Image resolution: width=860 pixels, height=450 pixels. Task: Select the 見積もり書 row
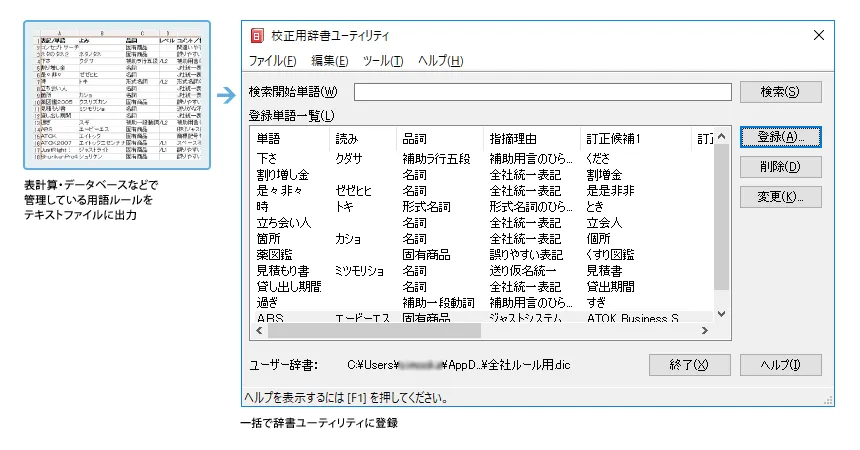click(x=483, y=271)
